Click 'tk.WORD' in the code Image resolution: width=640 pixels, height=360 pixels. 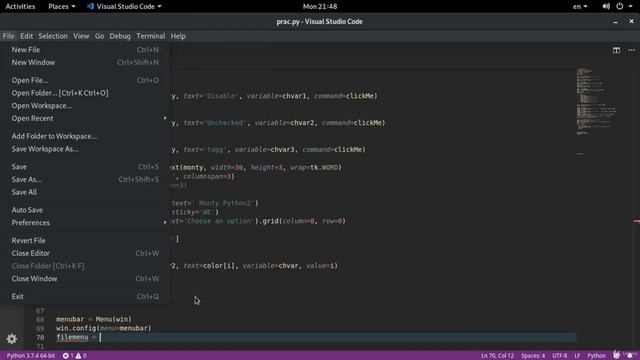(324, 167)
